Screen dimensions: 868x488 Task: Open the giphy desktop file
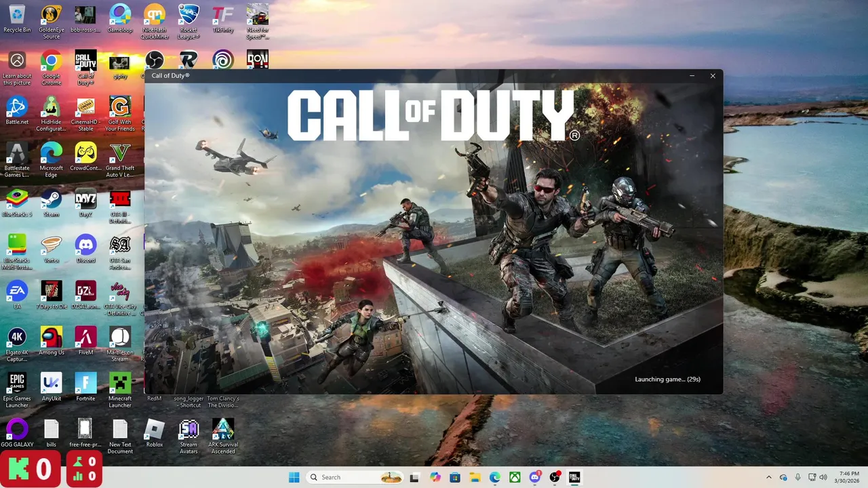click(x=120, y=65)
